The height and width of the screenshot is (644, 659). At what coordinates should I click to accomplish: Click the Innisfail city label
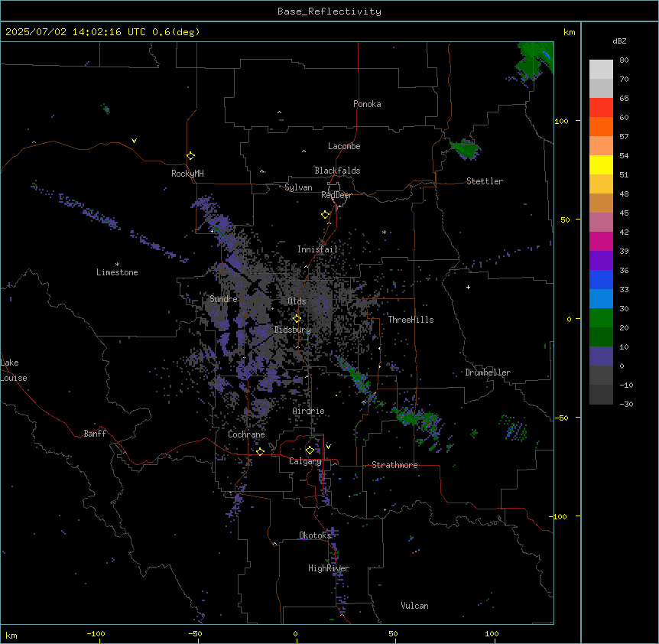(x=317, y=249)
